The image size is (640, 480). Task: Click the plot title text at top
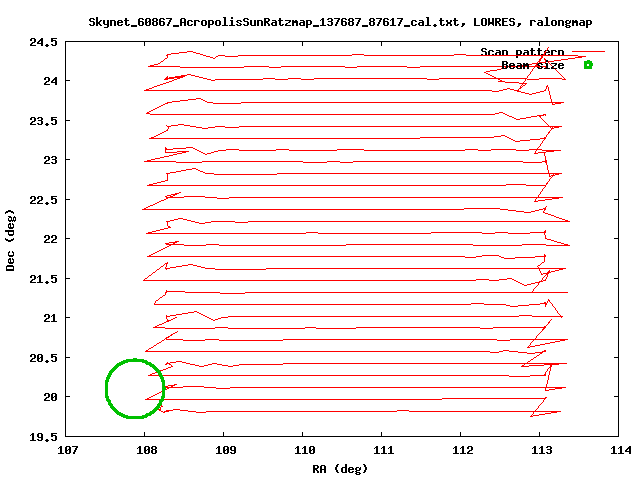point(340,22)
